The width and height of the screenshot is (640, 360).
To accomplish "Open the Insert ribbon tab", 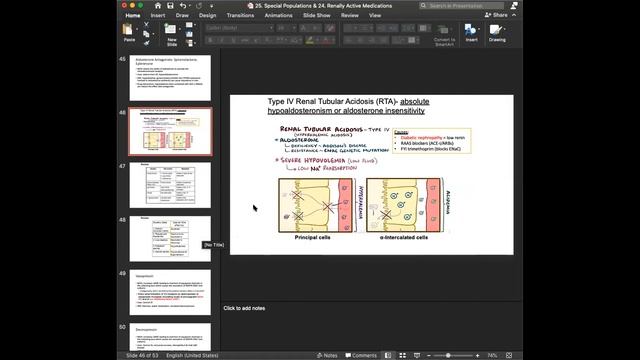I will point(158,16).
